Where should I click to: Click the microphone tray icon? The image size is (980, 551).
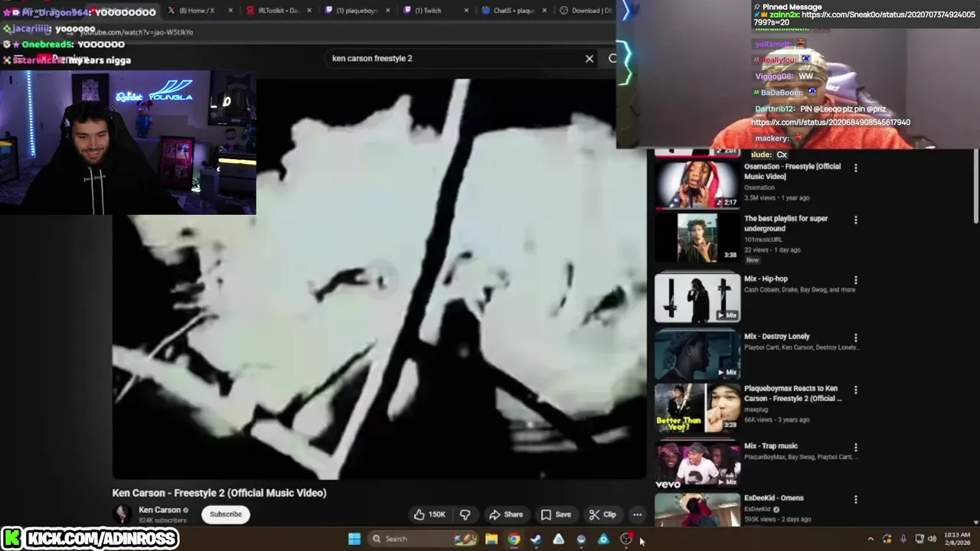coord(903,539)
